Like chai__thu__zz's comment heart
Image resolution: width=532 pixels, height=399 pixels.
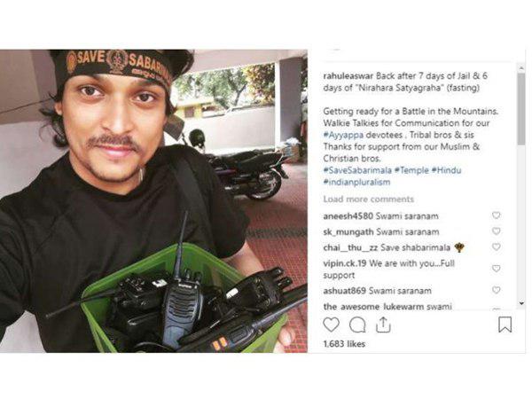click(x=496, y=246)
